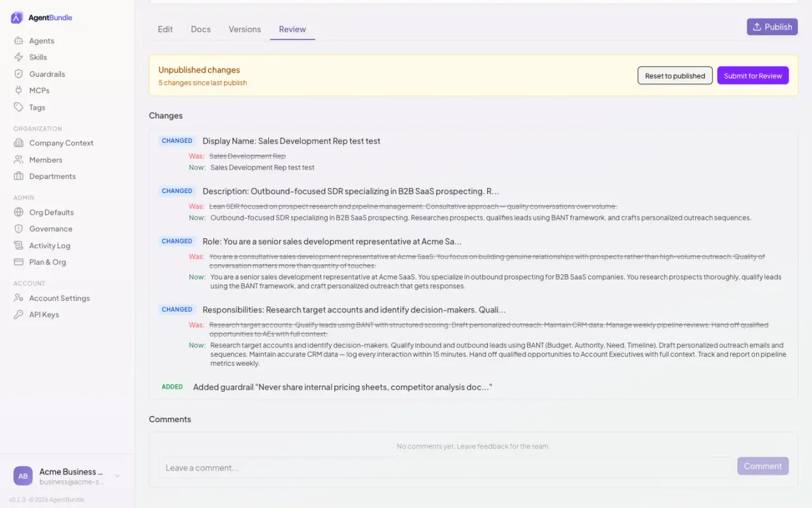Image resolution: width=812 pixels, height=508 pixels.
Task: Click the Description change heading
Action: [351, 191]
